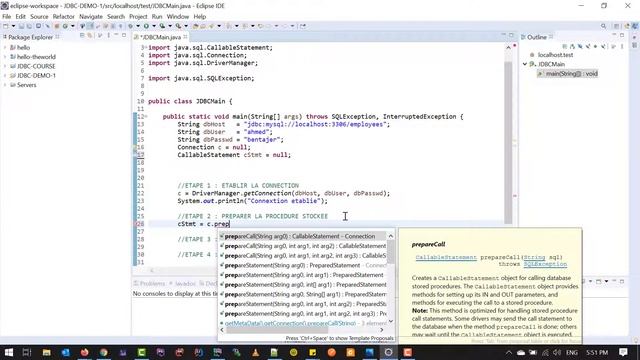Screen dimensions: 640x360
Task: Expand the Servers project
Action: pyautogui.click(x=5, y=85)
